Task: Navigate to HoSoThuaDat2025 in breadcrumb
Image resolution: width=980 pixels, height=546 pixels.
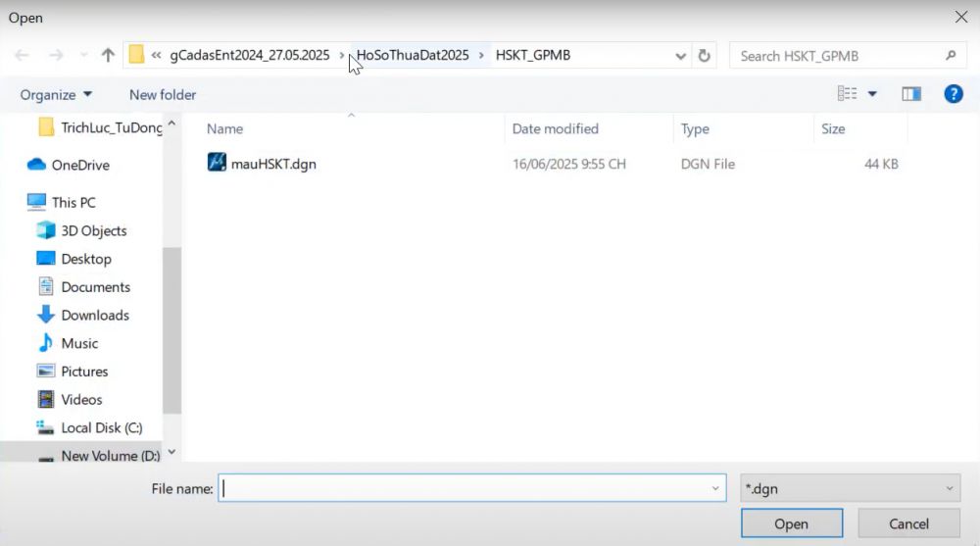Action: point(413,55)
